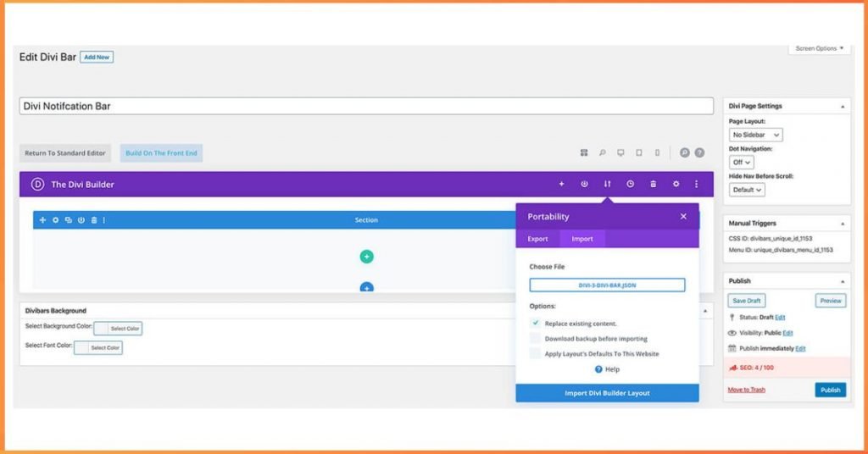Click the zoom magnifier view icon
The height and width of the screenshot is (454, 868).
click(x=603, y=152)
